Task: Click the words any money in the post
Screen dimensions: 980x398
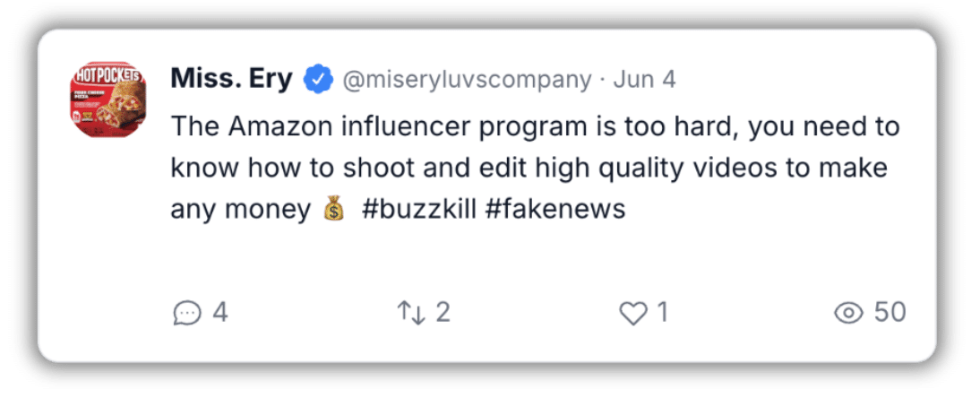Action: coord(241,211)
